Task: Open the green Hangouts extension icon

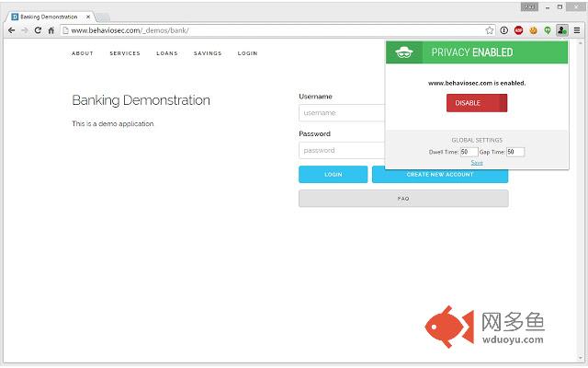Action: click(548, 30)
